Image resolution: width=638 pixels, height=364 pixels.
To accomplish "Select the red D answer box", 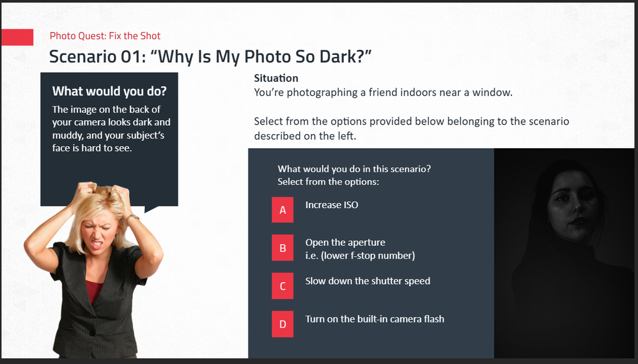I will [283, 324].
